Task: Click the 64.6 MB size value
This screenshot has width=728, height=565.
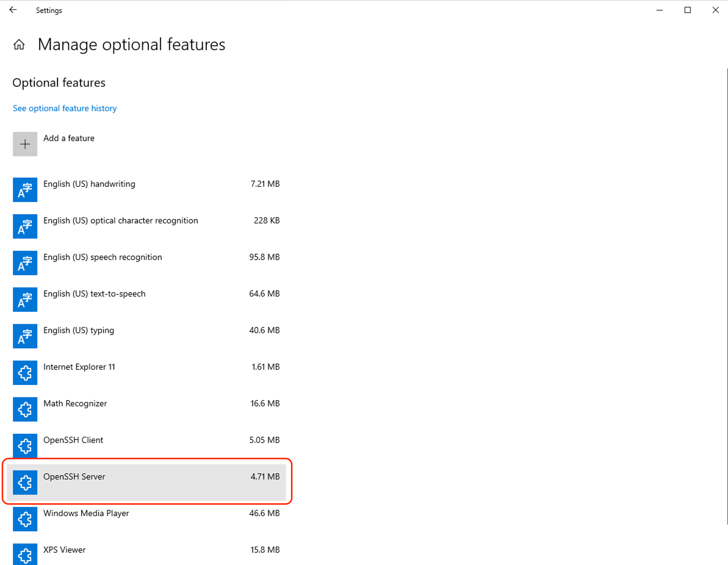Action: point(264,293)
